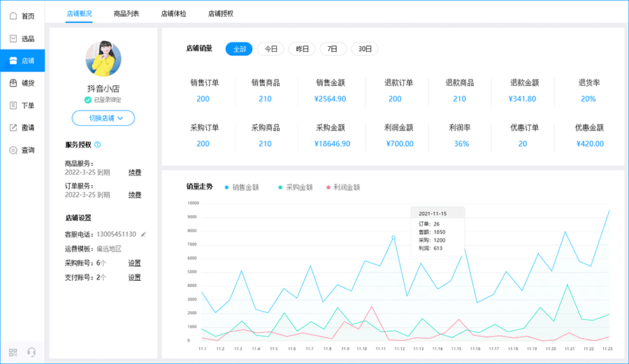Switch to the 店铺授权 tab
The width and height of the screenshot is (629, 364).
click(221, 13)
